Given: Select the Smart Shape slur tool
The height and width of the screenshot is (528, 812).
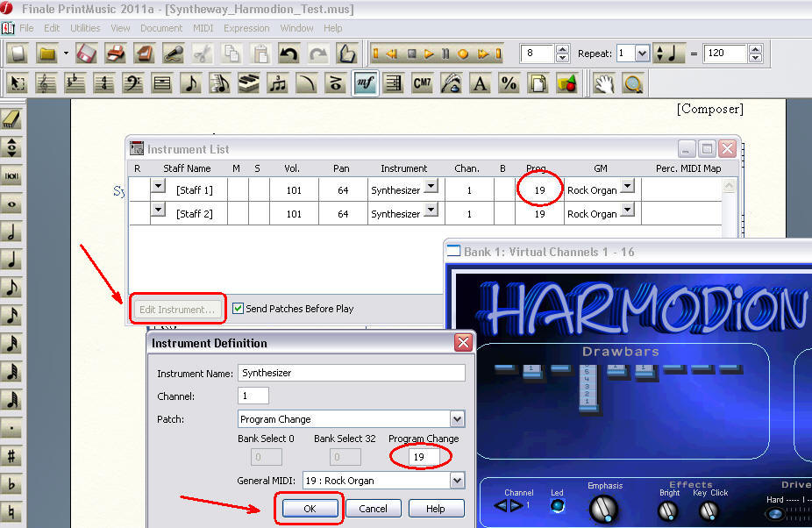Looking at the screenshot, I should 307,83.
